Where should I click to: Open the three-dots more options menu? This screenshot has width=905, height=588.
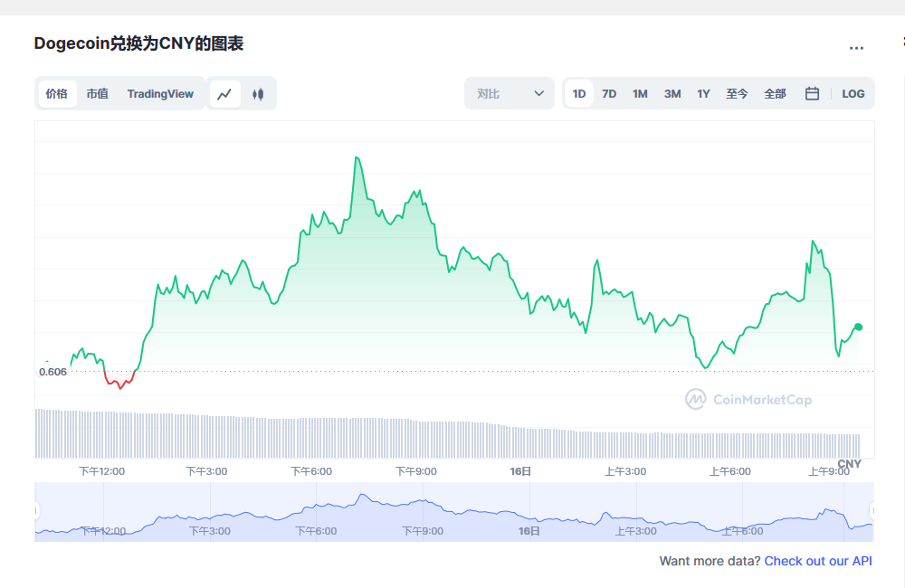pyautogui.click(x=856, y=48)
